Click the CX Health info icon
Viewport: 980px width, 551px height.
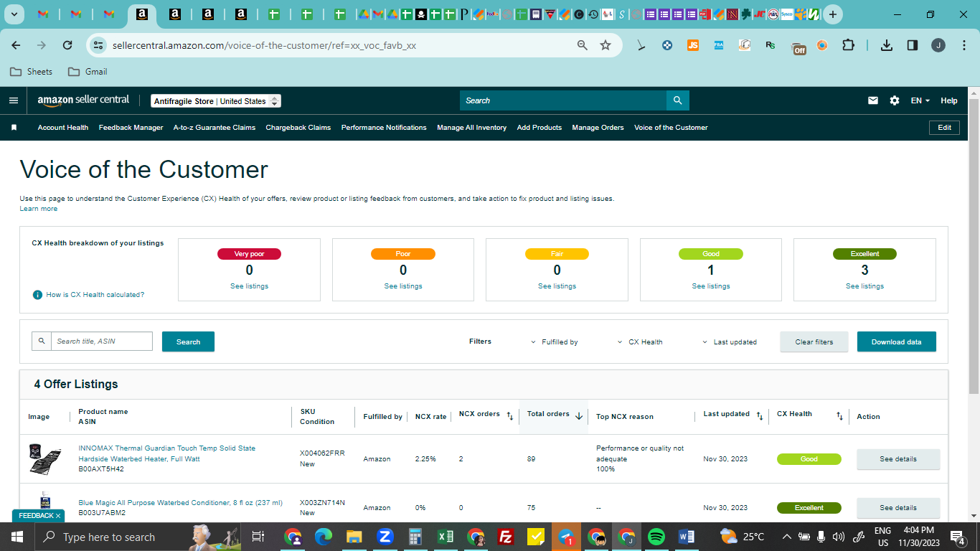coord(37,295)
